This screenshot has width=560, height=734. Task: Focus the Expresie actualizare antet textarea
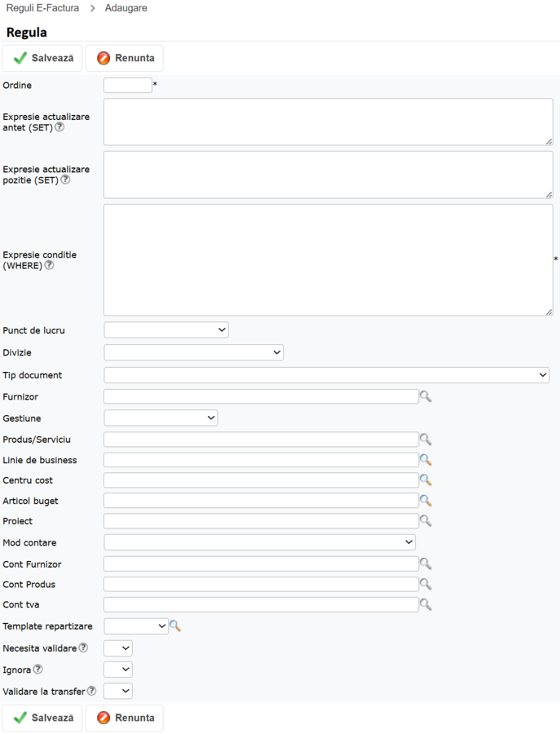point(328,122)
